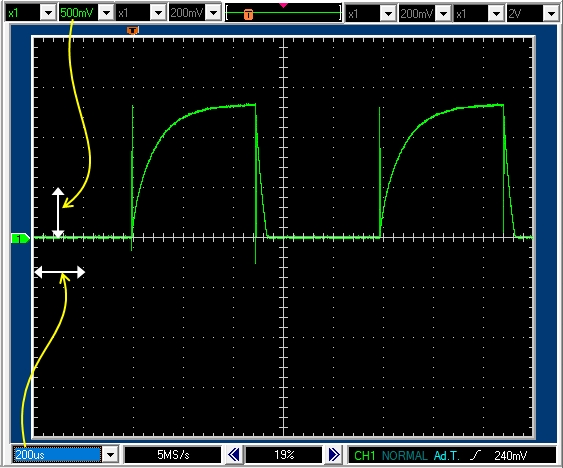Click the magenta center position marker
This screenshot has height=468, width=563.
point(283,5)
